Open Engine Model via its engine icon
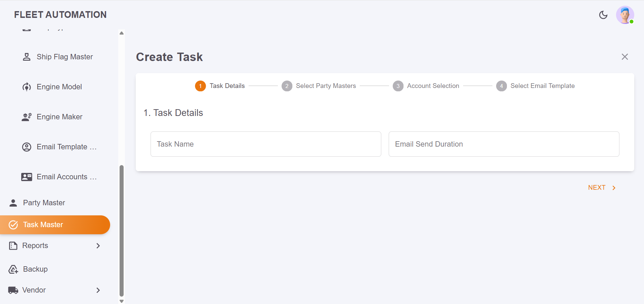 (27, 87)
